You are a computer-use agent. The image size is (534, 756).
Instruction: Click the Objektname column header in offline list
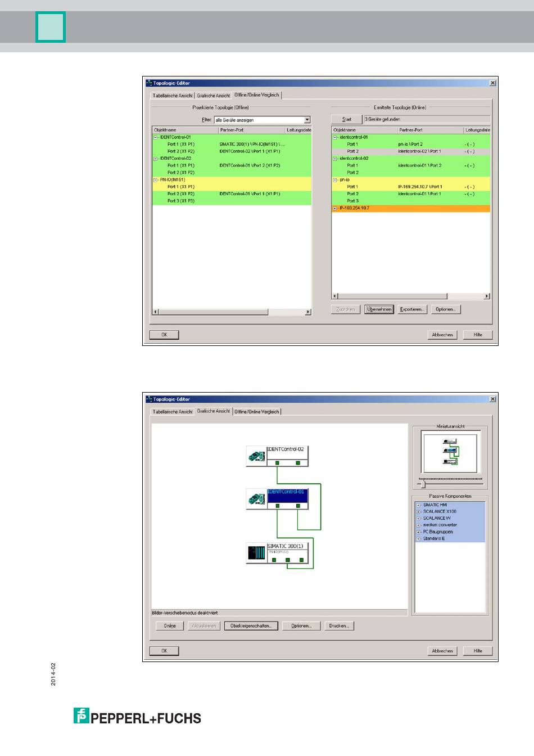click(185, 130)
